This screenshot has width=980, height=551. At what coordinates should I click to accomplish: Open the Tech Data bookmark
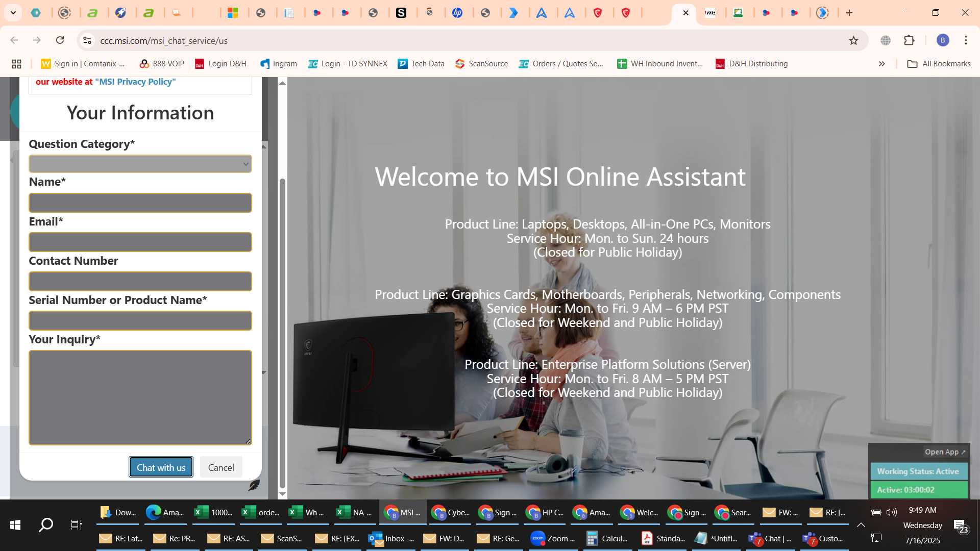(x=421, y=64)
